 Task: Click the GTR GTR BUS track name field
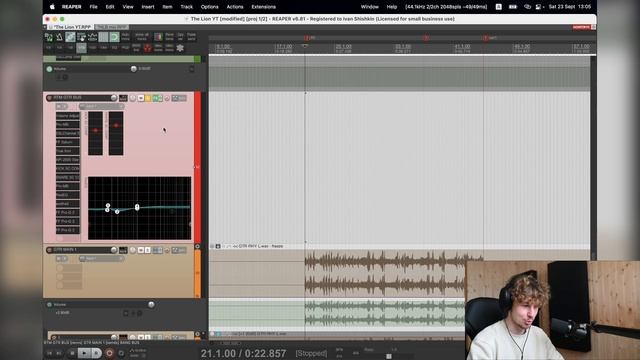coord(82,98)
